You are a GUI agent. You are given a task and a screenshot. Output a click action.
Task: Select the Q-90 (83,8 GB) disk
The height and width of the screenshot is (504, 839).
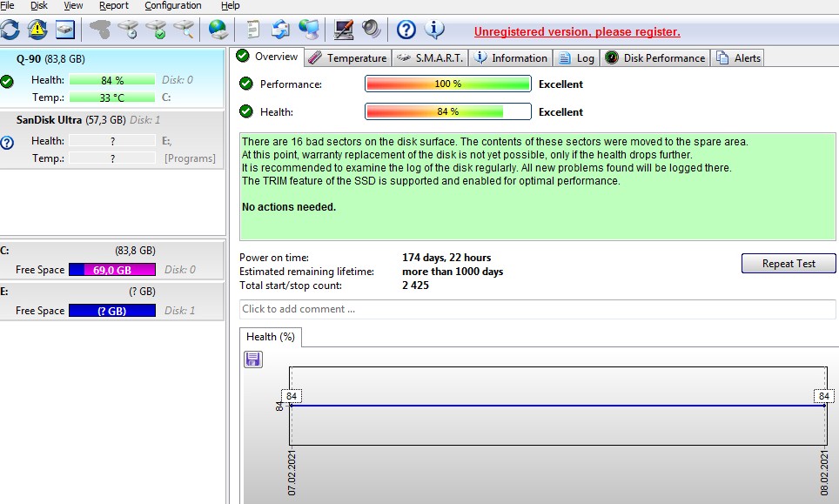point(111,78)
